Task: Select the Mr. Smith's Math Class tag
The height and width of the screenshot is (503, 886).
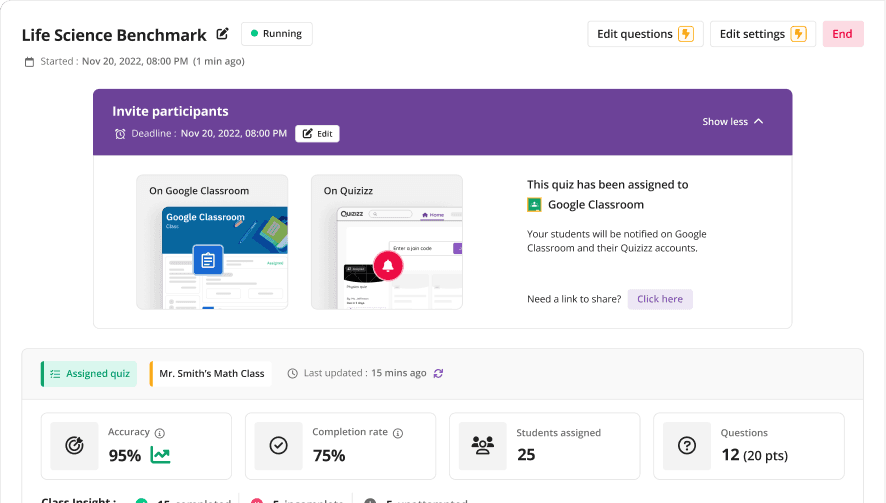Action: coord(211,374)
